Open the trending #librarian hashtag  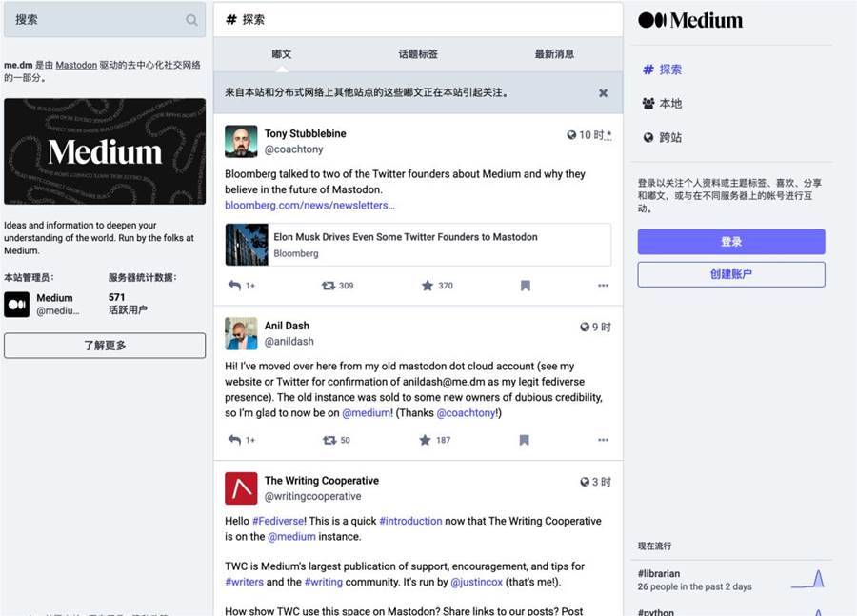659,574
